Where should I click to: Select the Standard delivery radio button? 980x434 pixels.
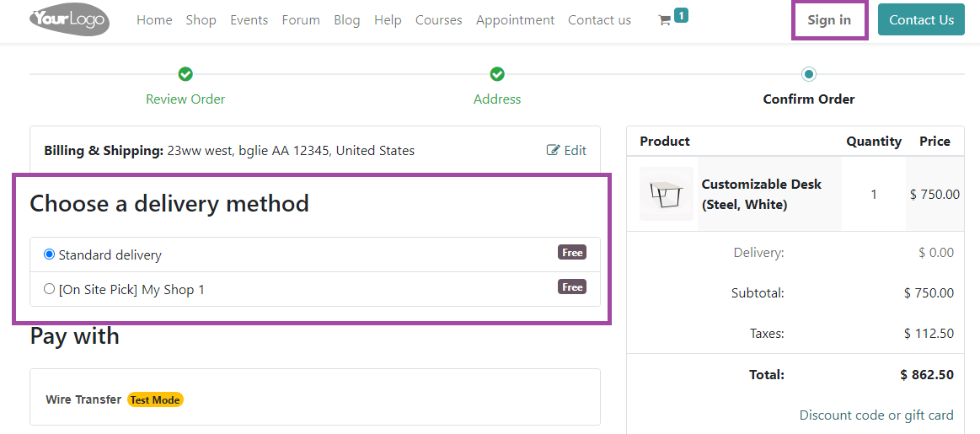coord(50,255)
